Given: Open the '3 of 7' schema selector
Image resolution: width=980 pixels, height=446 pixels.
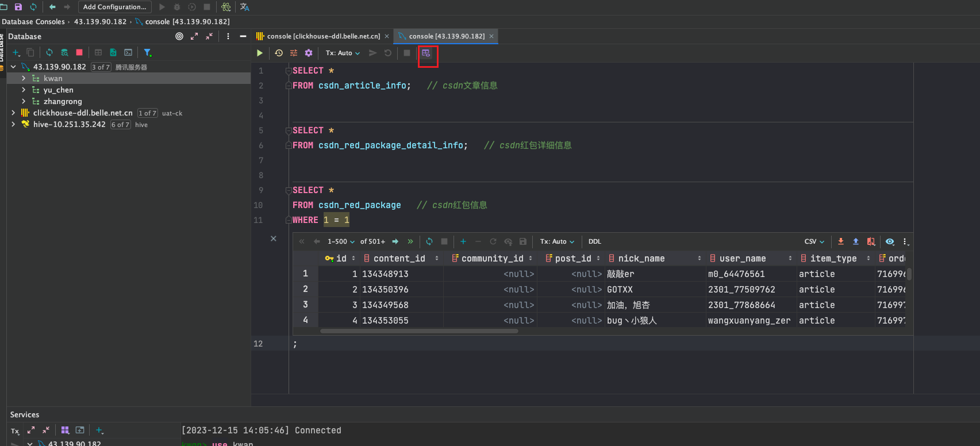Looking at the screenshot, I should 101,67.
